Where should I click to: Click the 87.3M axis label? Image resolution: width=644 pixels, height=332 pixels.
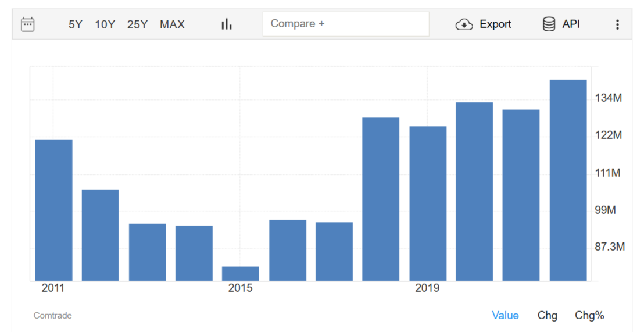(x=610, y=247)
